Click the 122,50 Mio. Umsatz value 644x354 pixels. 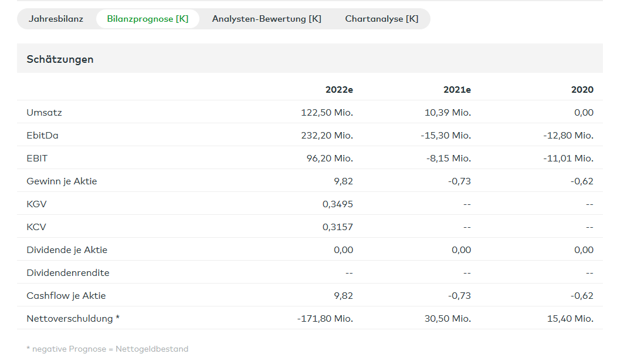click(x=327, y=112)
